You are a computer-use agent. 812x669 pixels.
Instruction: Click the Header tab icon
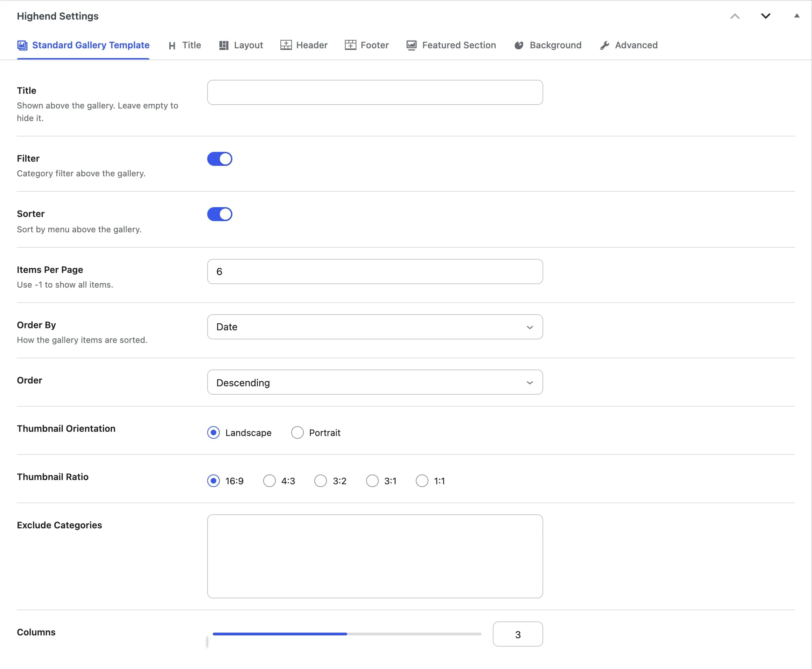click(286, 45)
